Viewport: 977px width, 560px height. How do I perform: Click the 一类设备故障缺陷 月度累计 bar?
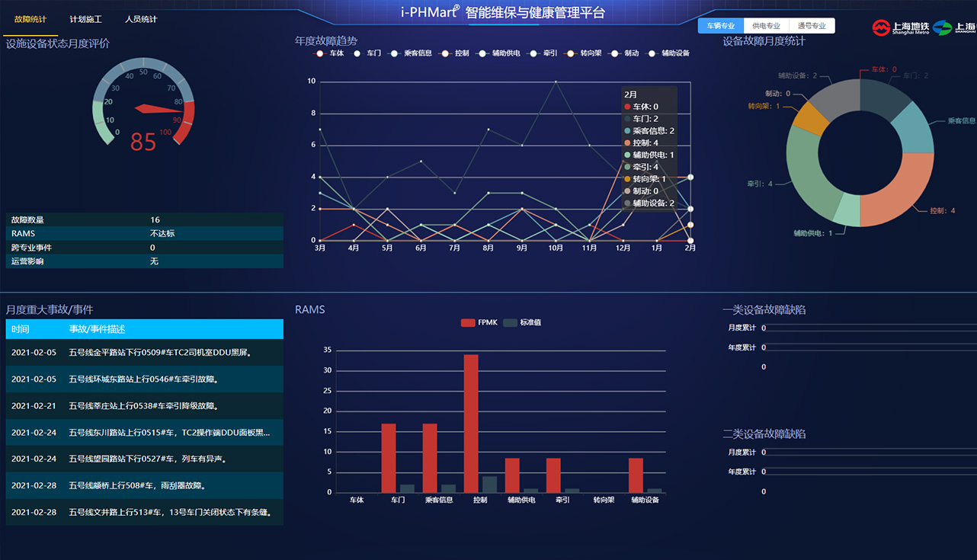point(869,328)
